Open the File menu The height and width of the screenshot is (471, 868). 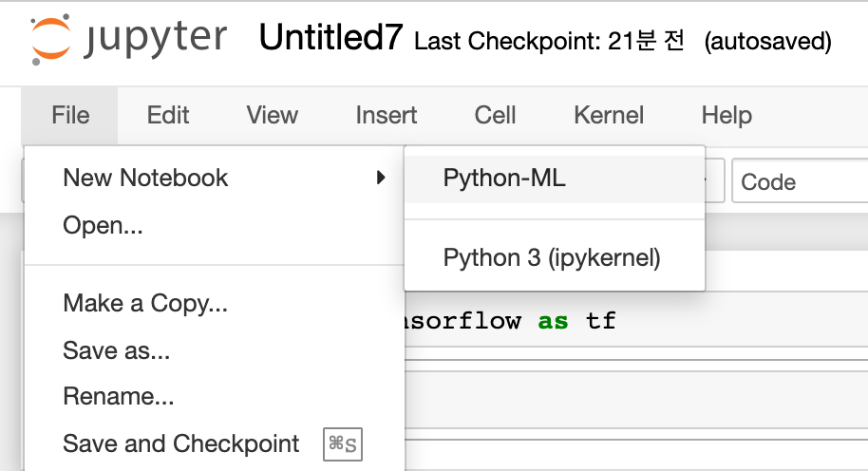pos(70,115)
